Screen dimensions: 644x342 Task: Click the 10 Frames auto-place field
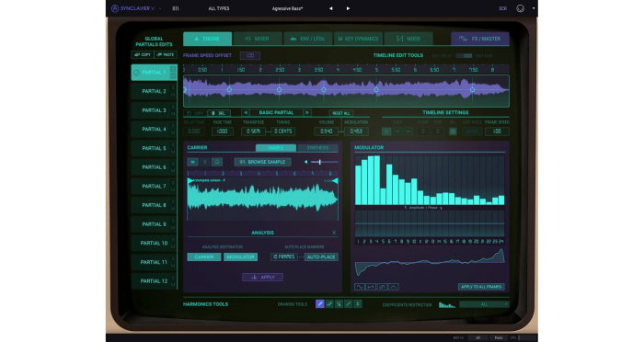284,257
